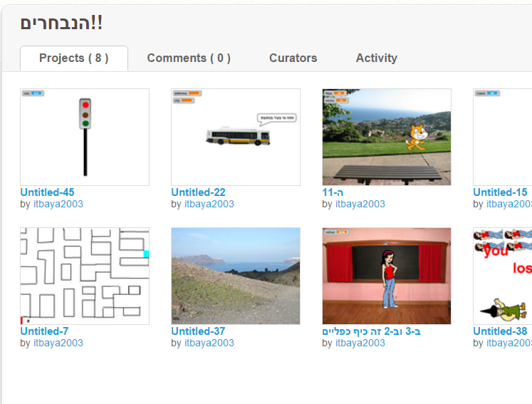Screen dimensions: 532x404
Task: Open the Activity tab
Action: click(376, 58)
